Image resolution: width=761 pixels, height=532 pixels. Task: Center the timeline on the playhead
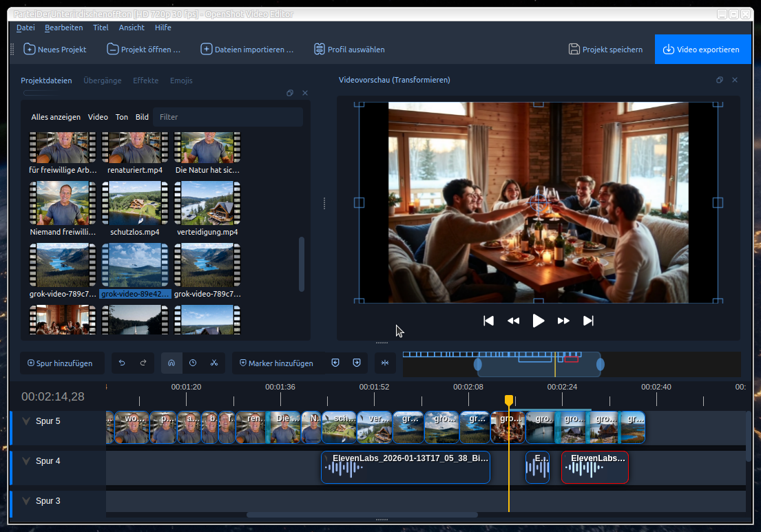pos(385,363)
